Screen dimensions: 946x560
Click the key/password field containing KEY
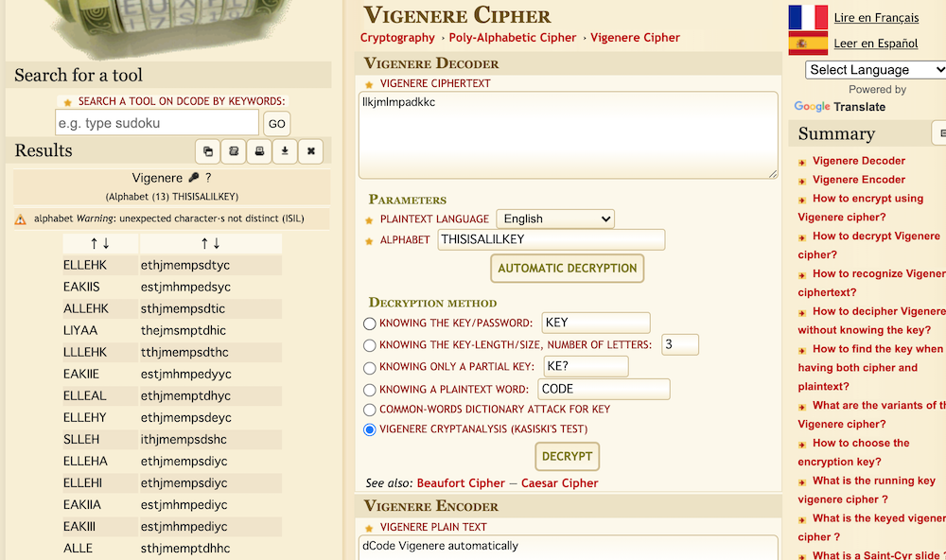(596, 323)
